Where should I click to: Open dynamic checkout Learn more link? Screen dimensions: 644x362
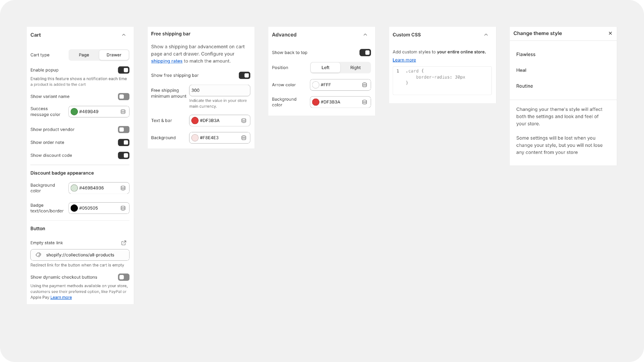(x=61, y=297)
